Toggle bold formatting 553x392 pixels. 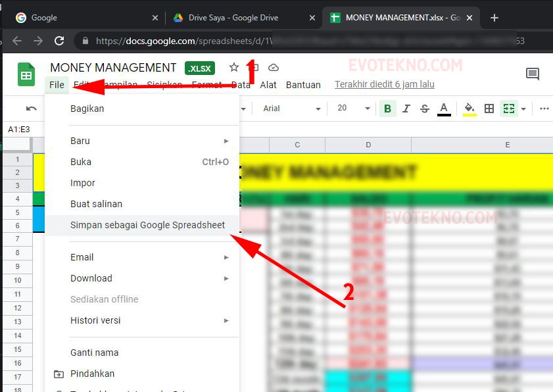[x=387, y=108]
